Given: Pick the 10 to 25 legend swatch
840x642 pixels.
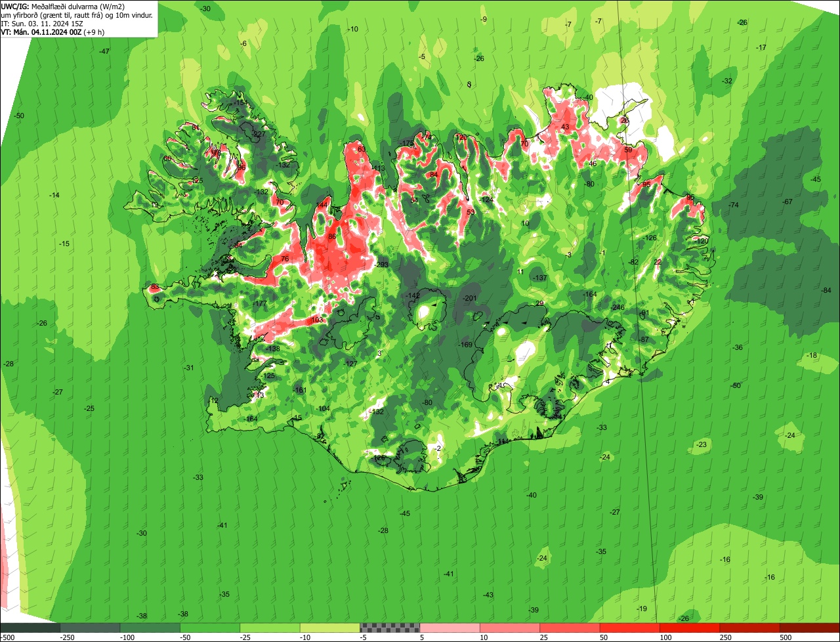Looking at the screenshot, I should tap(510, 628).
